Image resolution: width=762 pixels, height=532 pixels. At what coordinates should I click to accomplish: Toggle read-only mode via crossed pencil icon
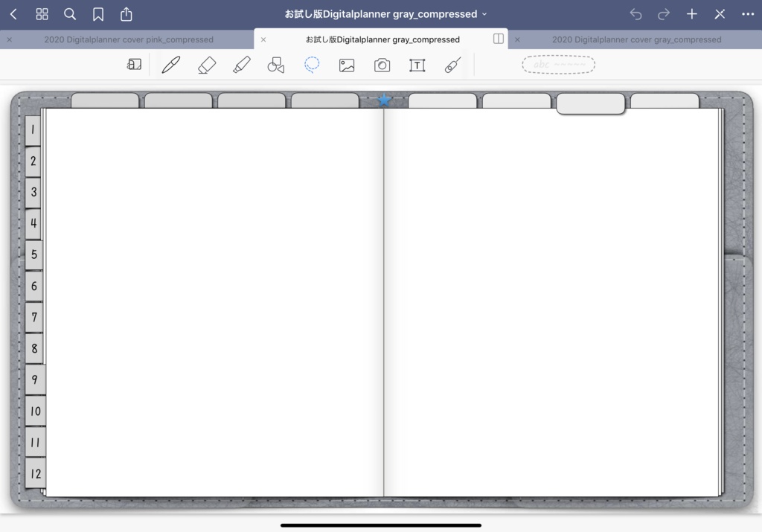tap(720, 14)
